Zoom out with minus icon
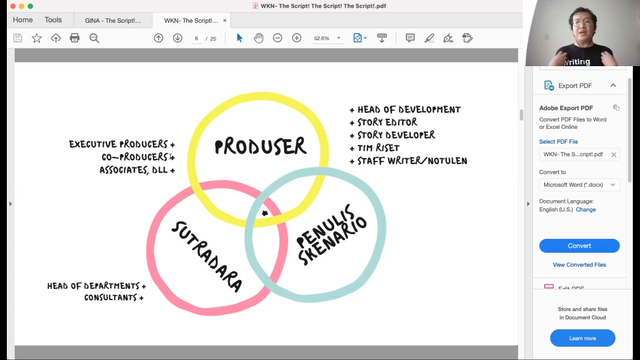 tap(278, 38)
